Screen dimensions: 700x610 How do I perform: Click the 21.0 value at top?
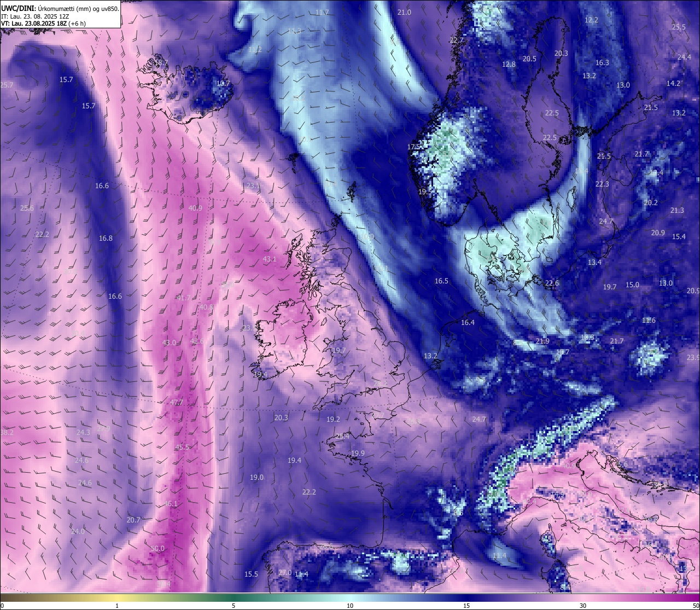(404, 12)
